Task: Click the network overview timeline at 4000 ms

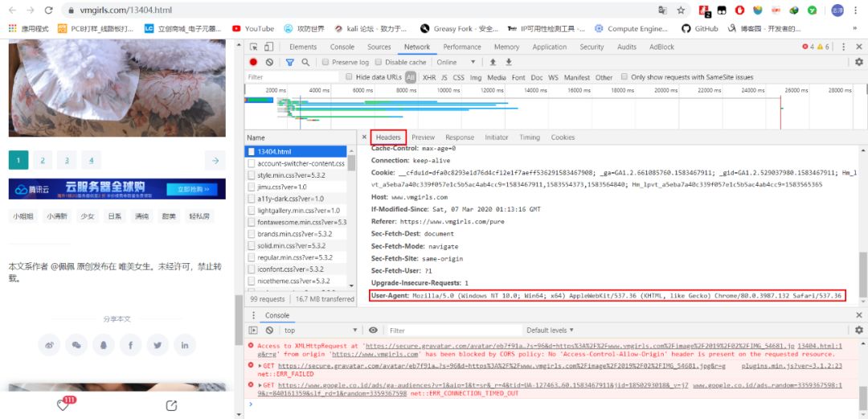Action: pyautogui.click(x=318, y=90)
